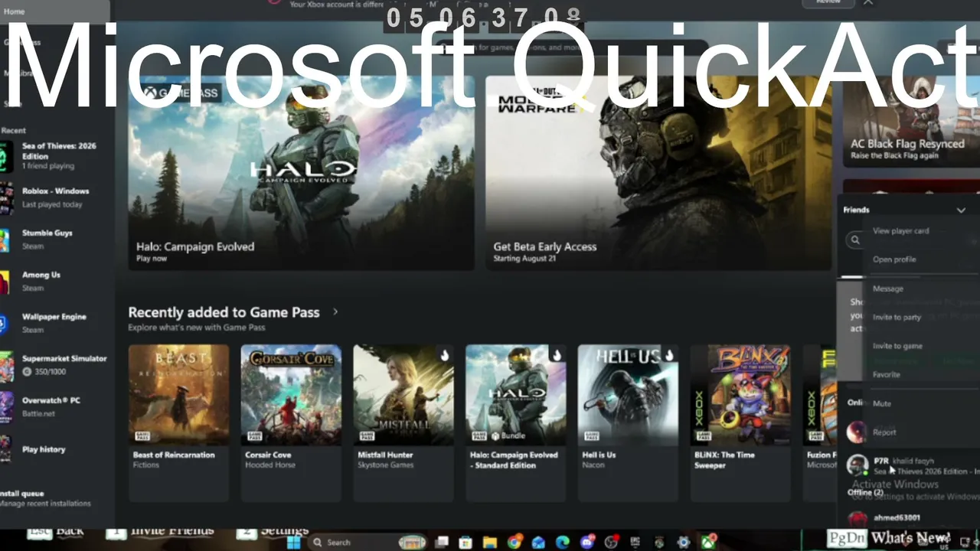Click the Supermarket Simulator game icon
This screenshot has width=980, height=551.
6,366
